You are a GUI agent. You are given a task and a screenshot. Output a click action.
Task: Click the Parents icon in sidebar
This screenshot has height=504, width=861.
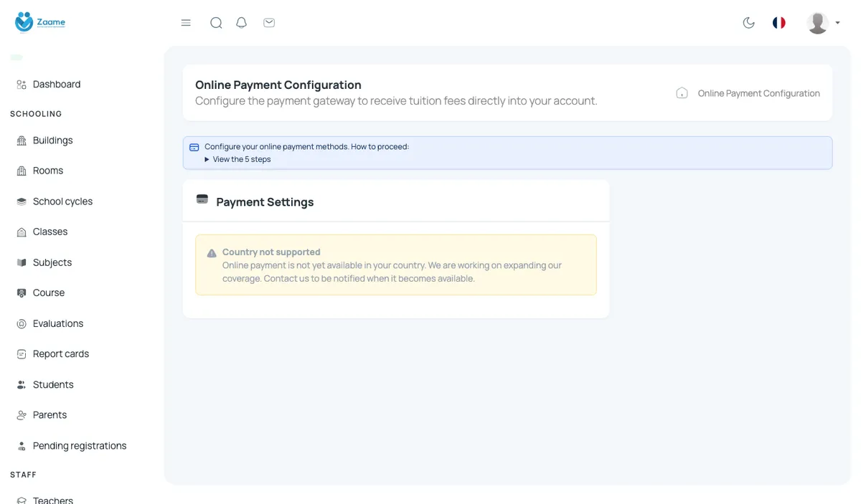pos(22,415)
